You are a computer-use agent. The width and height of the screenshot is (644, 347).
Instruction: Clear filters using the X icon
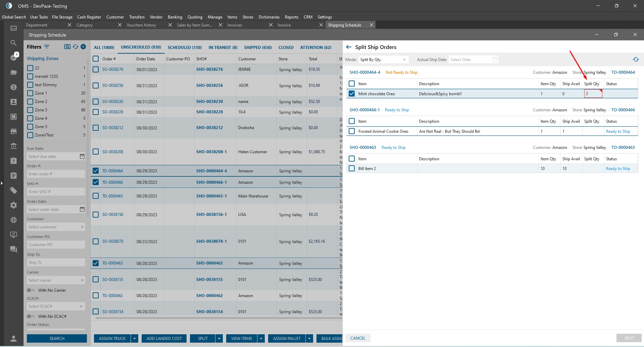pyautogui.click(x=83, y=47)
